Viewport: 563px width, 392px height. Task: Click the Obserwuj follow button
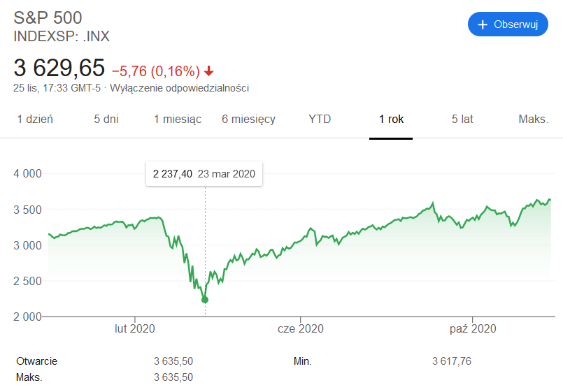(x=508, y=24)
